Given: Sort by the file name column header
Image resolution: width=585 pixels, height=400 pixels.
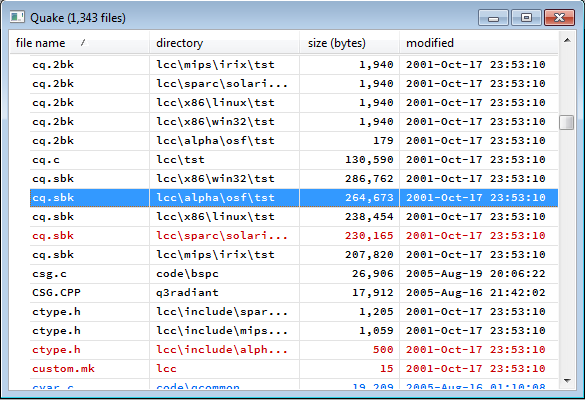Looking at the screenshot, I should [79, 43].
